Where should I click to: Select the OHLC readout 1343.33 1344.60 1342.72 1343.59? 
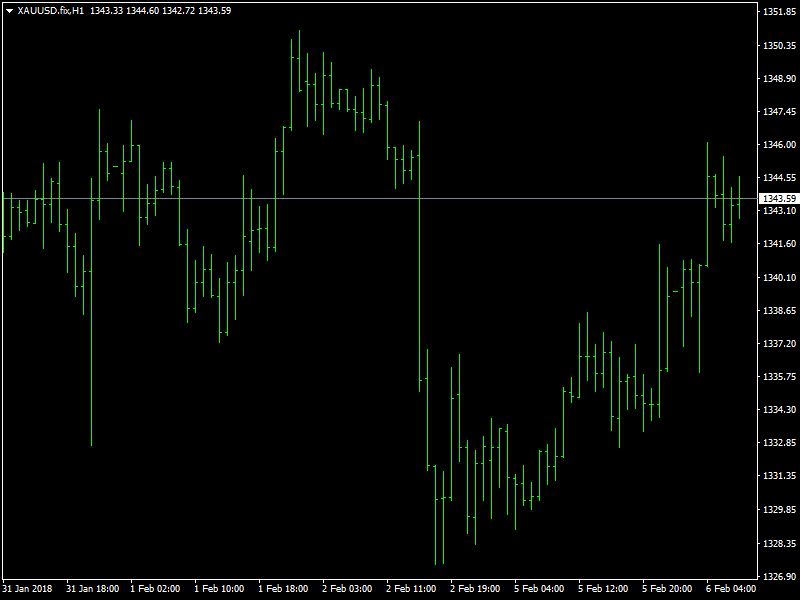(x=161, y=11)
